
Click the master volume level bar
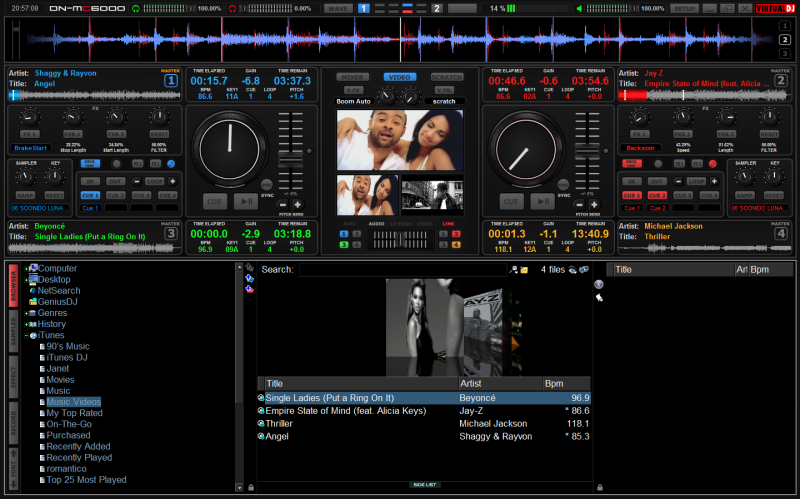click(x=612, y=9)
